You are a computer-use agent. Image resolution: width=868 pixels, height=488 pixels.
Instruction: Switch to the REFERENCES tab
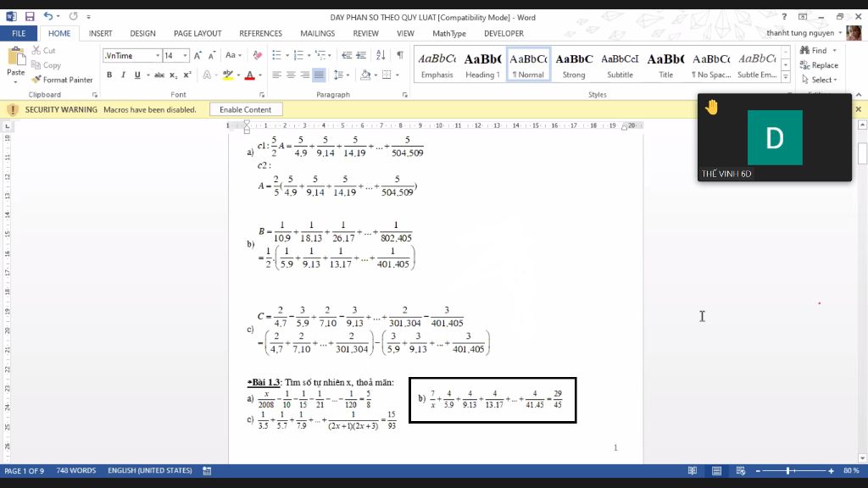[261, 33]
